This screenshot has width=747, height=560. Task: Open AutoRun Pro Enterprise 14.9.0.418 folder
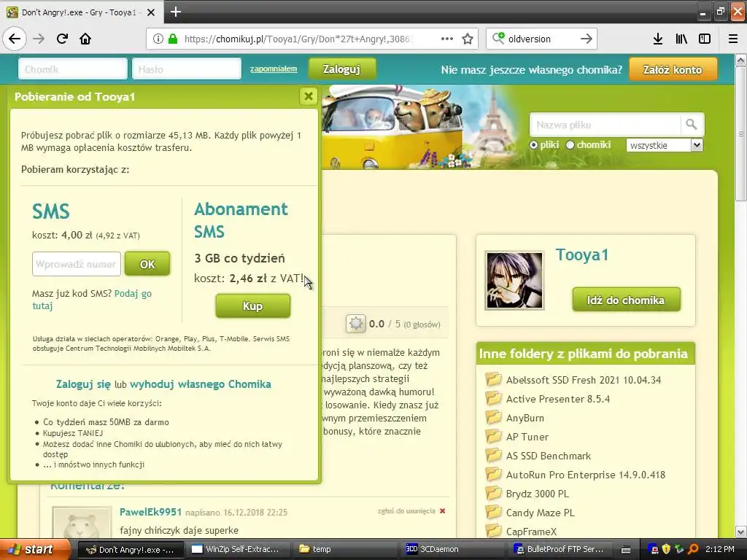tap(586, 475)
